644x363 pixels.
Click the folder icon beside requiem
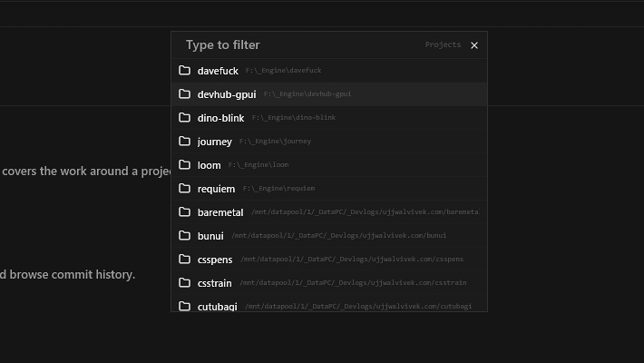184,188
